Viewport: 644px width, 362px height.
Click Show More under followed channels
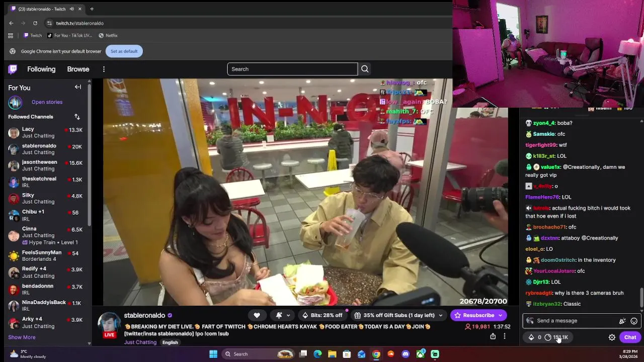coord(22,337)
